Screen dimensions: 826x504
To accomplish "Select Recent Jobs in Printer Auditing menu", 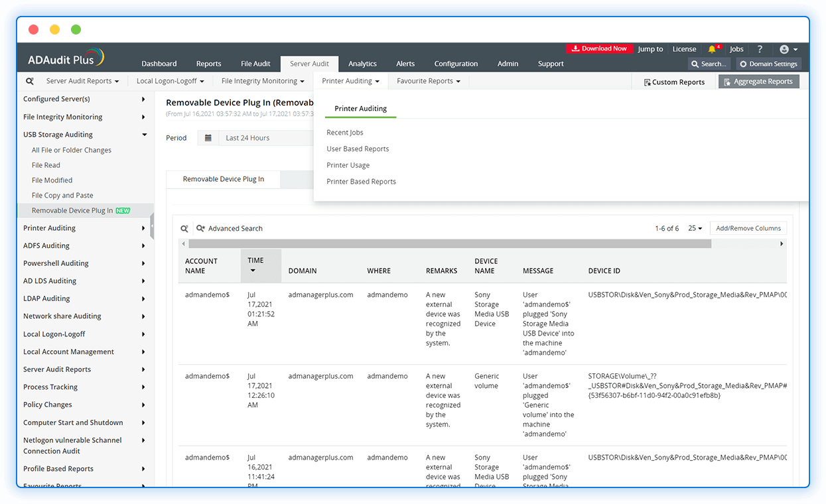I will tap(345, 133).
